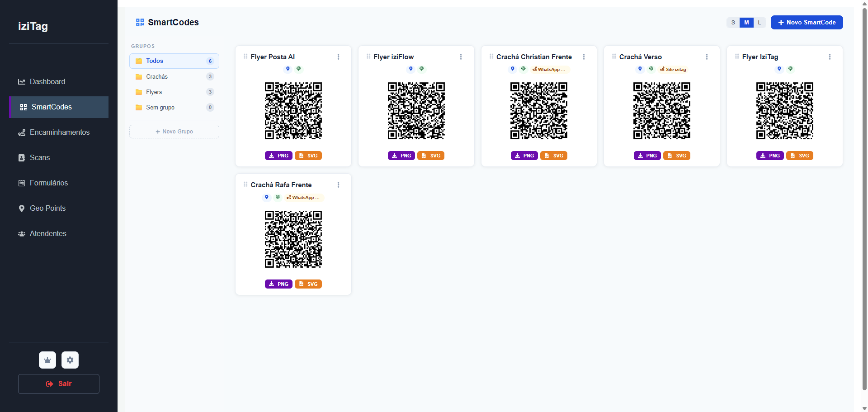
Task: Click the geo pin icon on Flyer iziFlow
Action: click(411, 69)
